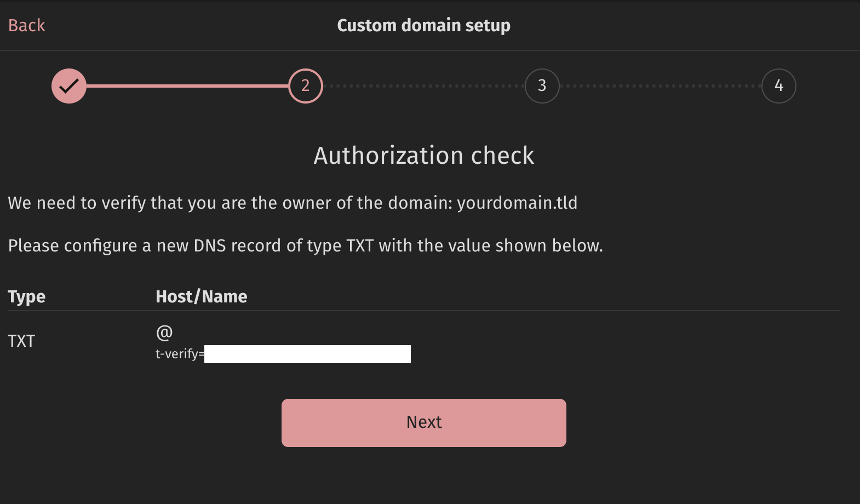
Task: Click the blacked-out verification token
Action: [x=307, y=354]
